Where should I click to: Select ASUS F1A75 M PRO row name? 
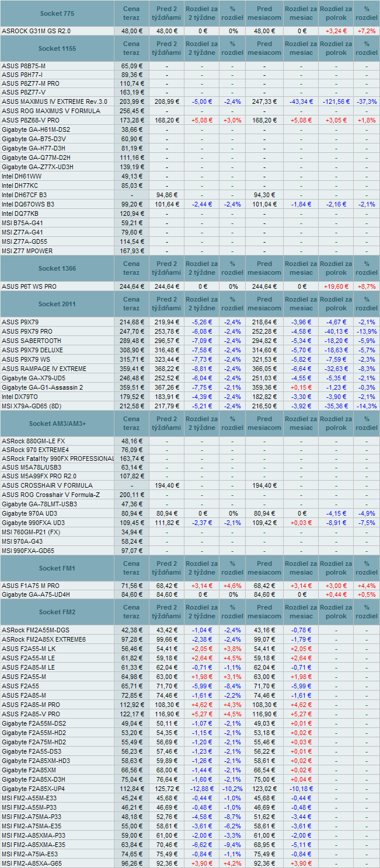point(31,585)
